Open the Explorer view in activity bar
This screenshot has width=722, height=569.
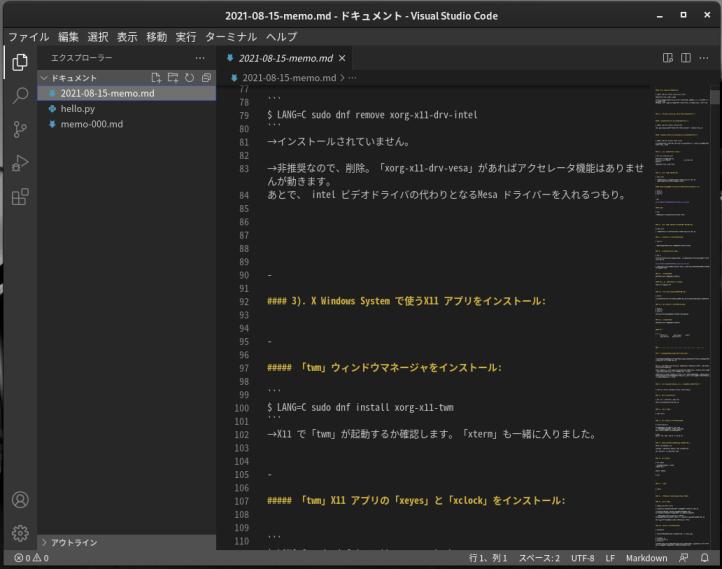click(19, 62)
